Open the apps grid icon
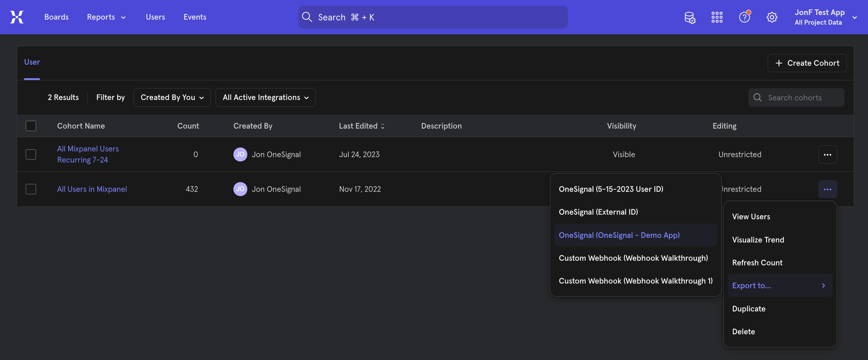The image size is (868, 360). tap(717, 17)
